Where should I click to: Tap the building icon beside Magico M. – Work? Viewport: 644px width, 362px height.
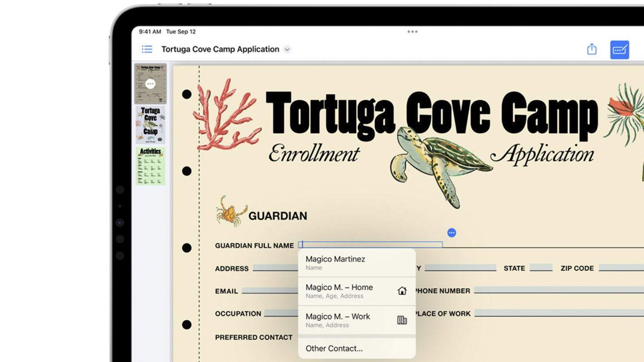[402, 320]
